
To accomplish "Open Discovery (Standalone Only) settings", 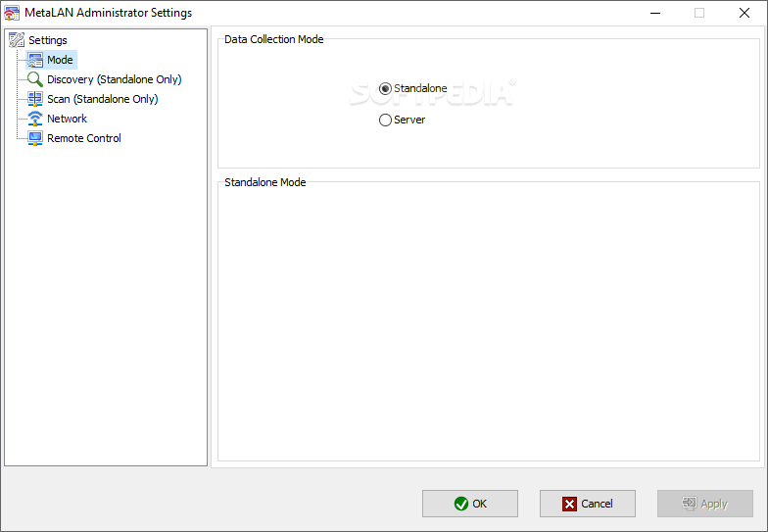I will (x=114, y=79).
